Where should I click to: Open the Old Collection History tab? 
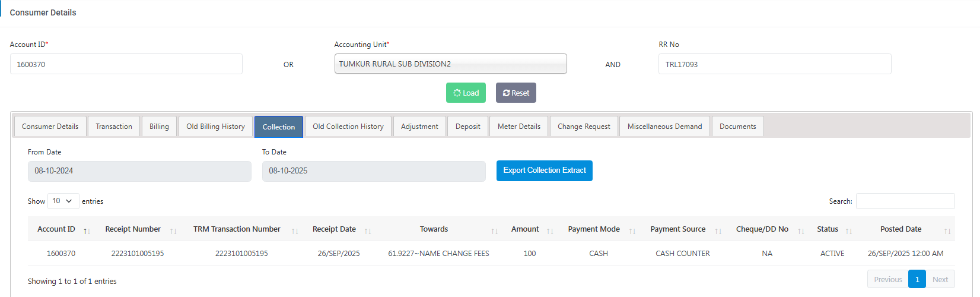[x=348, y=127]
